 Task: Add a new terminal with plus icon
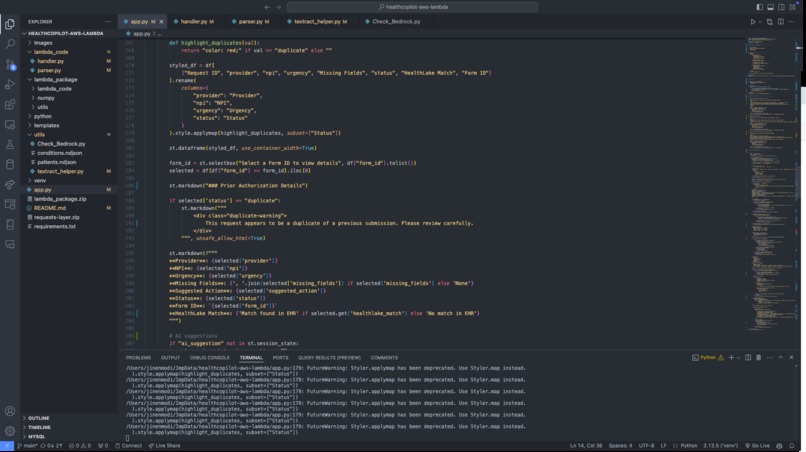click(731, 357)
